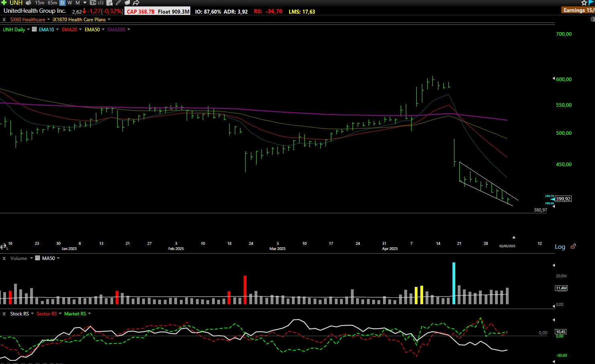
Task: Open the Market RS dropdown
Action: [x=89, y=313]
